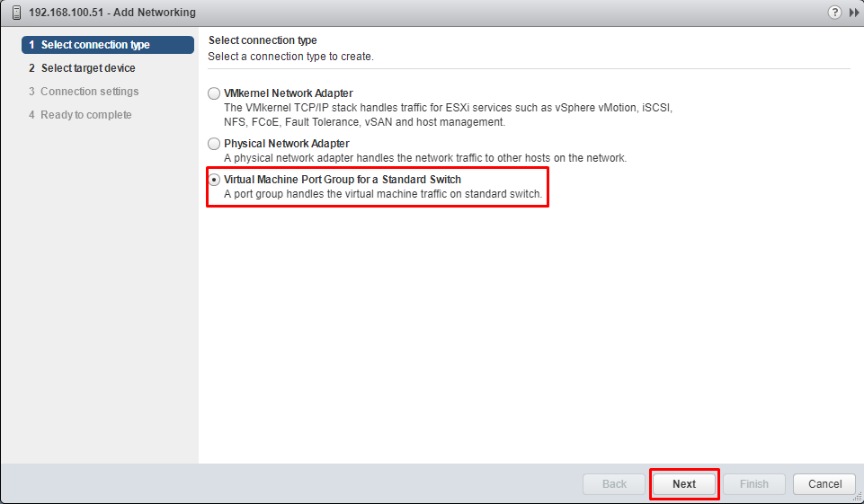
Task: Cancel the Add Networking wizard
Action: [x=824, y=483]
